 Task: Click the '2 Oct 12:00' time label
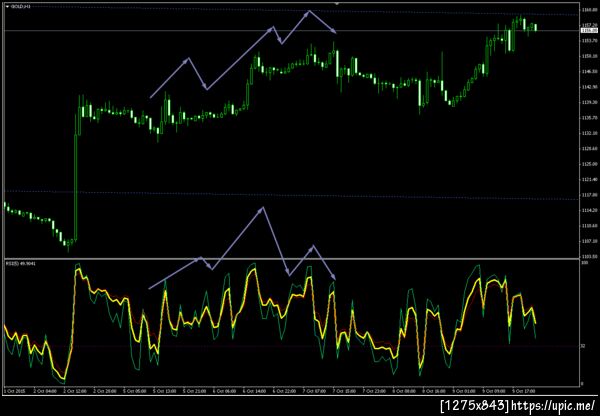[75, 392]
